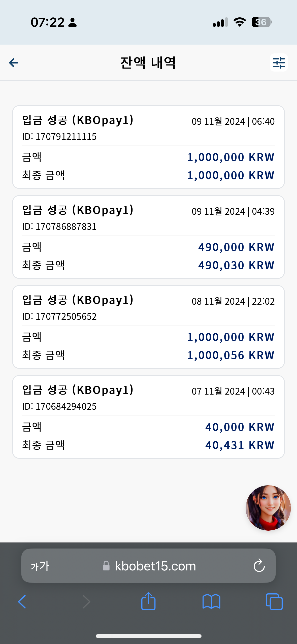297x644 pixels.
Task: Tap the kbobet15.com address field
Action: [148, 566]
